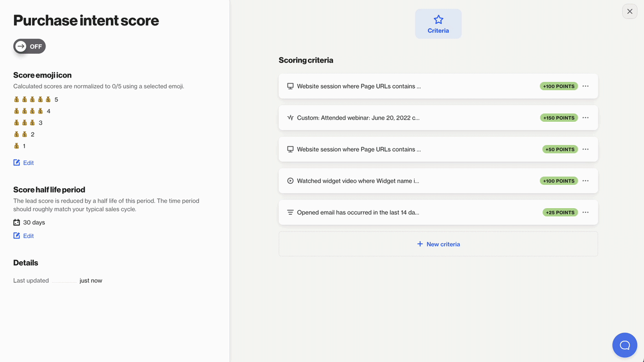
Task: Click the email lines icon on the opened email criteria
Action: tap(290, 213)
